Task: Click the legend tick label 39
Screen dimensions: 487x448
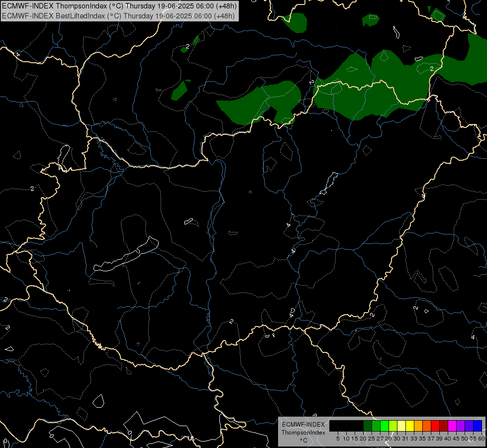Action: (439, 439)
